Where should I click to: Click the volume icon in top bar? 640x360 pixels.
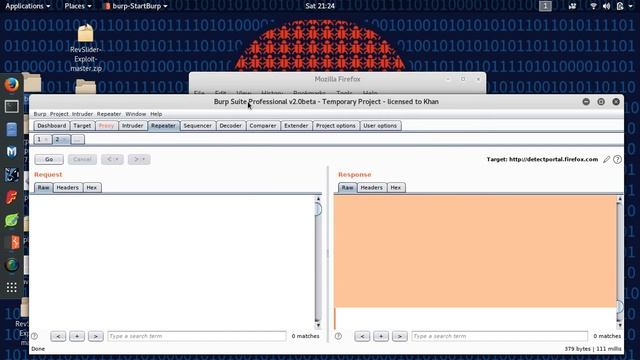tap(607, 6)
